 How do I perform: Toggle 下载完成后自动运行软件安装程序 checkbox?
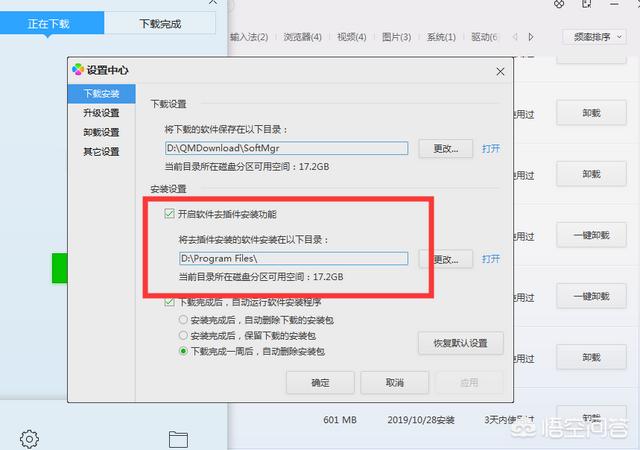click(x=169, y=303)
